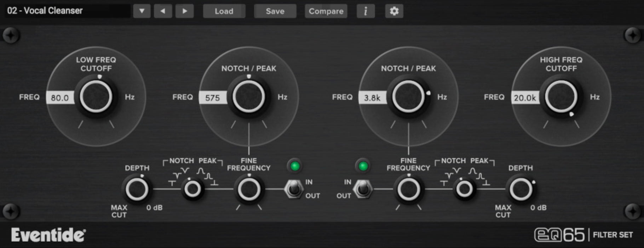Click the 575 Hz frequency value field

pyautogui.click(x=213, y=98)
